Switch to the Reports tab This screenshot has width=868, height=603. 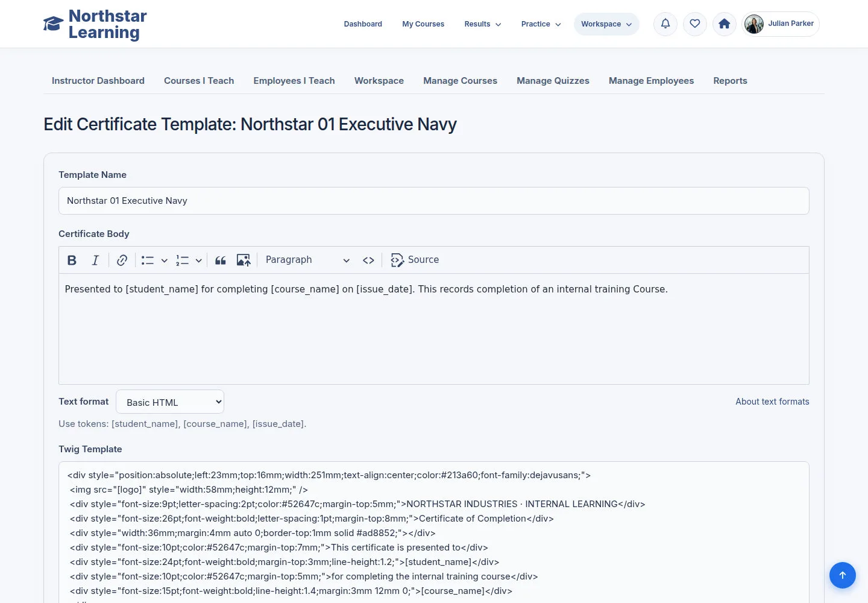tap(730, 81)
